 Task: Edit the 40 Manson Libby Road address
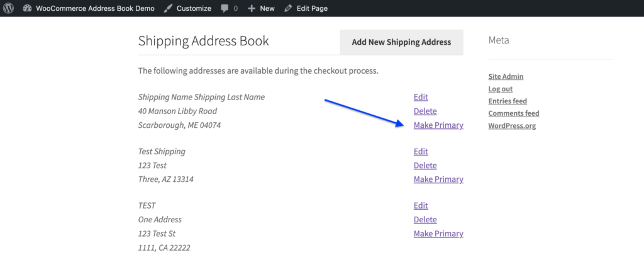tap(421, 97)
